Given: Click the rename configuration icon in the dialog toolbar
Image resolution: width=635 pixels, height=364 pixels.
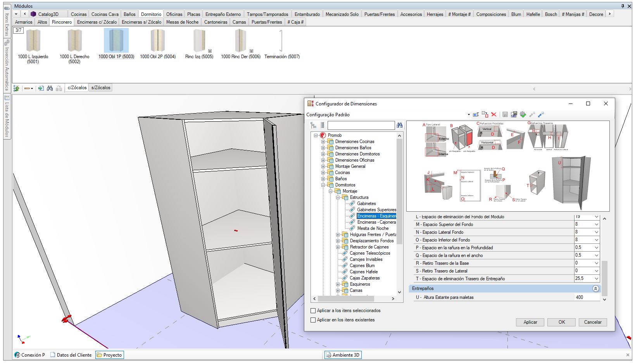Looking at the screenshot, I should (476, 114).
